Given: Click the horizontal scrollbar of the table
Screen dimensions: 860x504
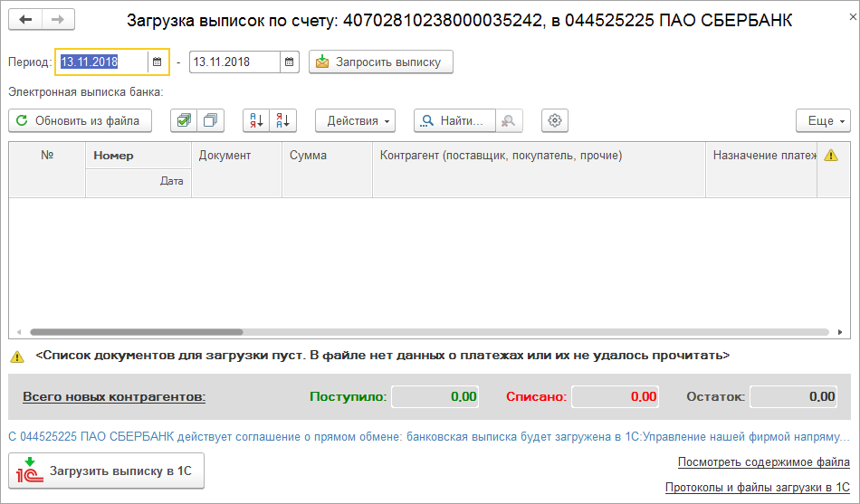Looking at the screenshot, I should tap(136, 332).
